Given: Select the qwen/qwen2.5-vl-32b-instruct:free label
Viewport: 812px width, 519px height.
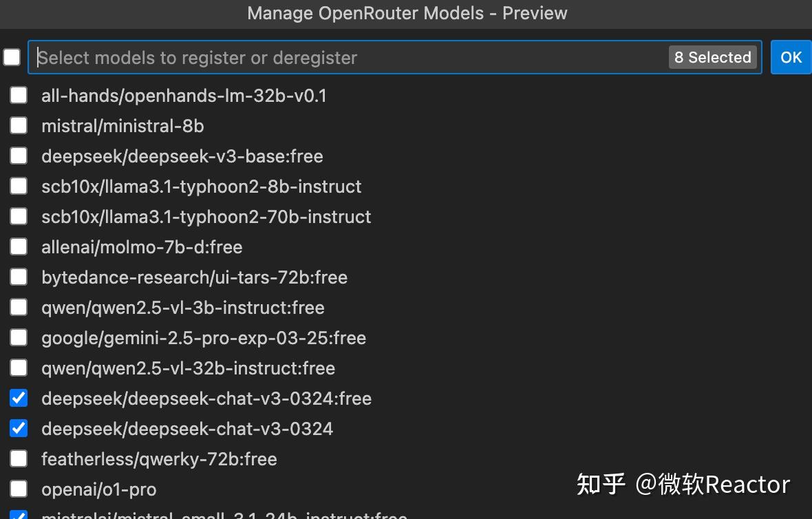Looking at the screenshot, I should pyautogui.click(x=188, y=369).
